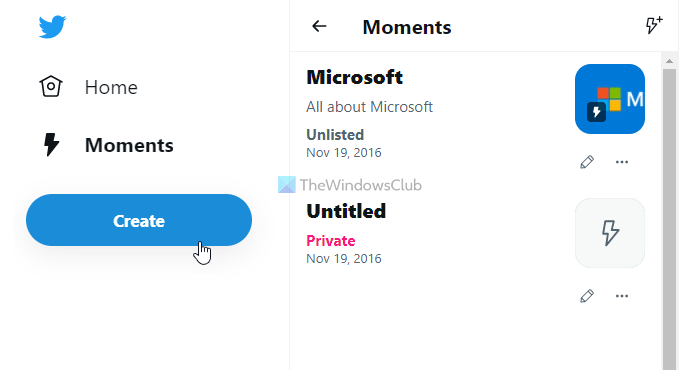Click the Private status label

coord(331,241)
